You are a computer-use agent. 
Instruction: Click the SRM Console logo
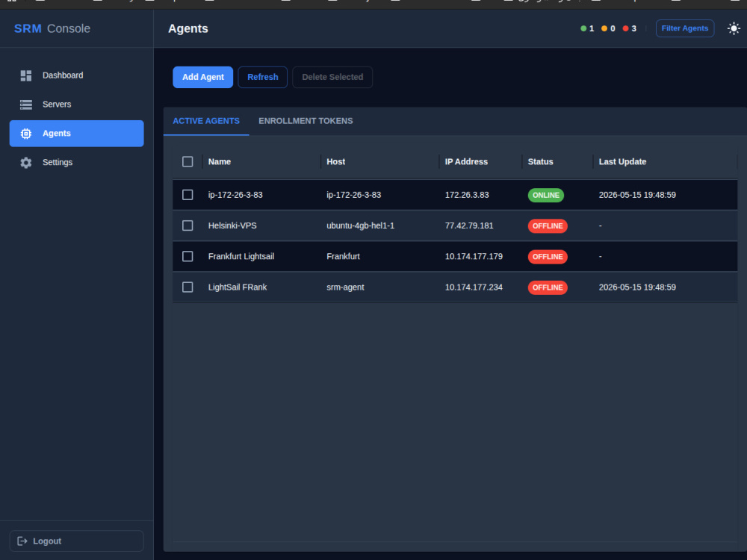(x=52, y=28)
